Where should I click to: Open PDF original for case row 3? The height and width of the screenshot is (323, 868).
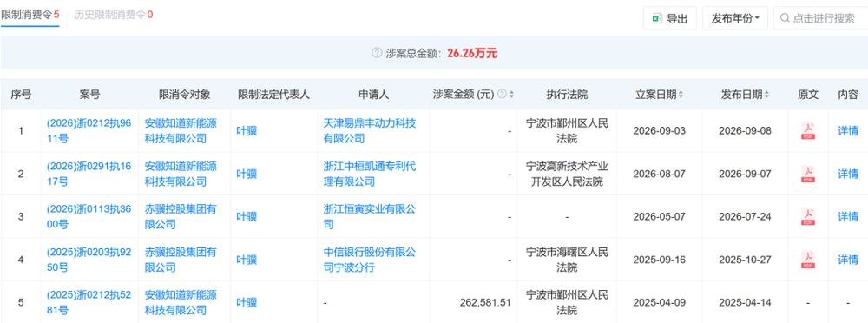[x=807, y=216]
